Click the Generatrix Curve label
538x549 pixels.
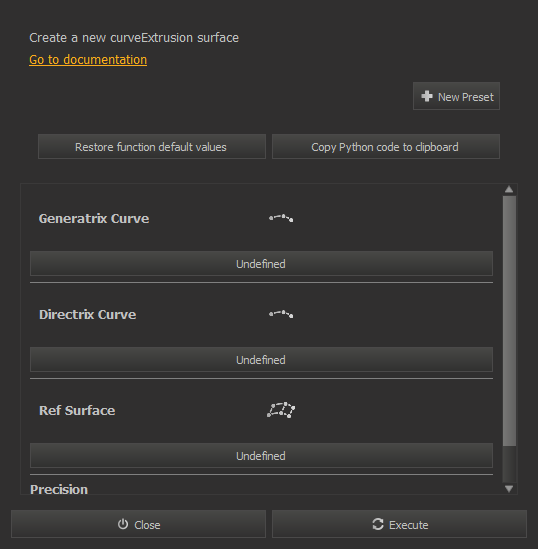[x=94, y=218]
